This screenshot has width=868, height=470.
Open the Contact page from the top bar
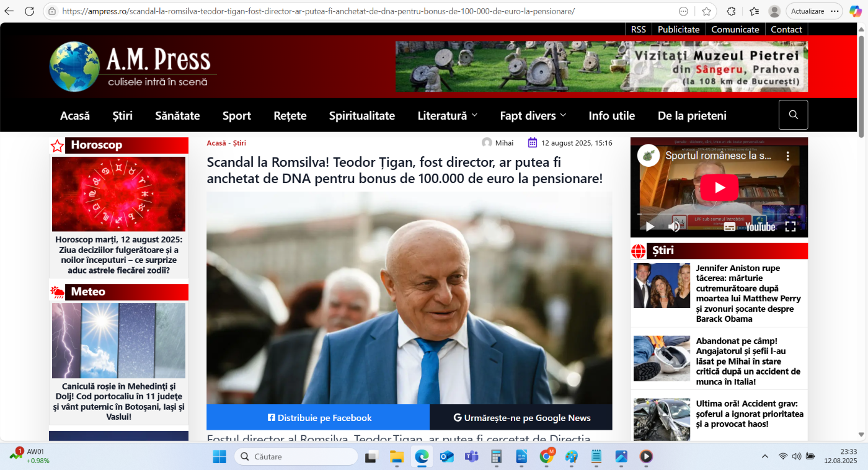pos(786,29)
